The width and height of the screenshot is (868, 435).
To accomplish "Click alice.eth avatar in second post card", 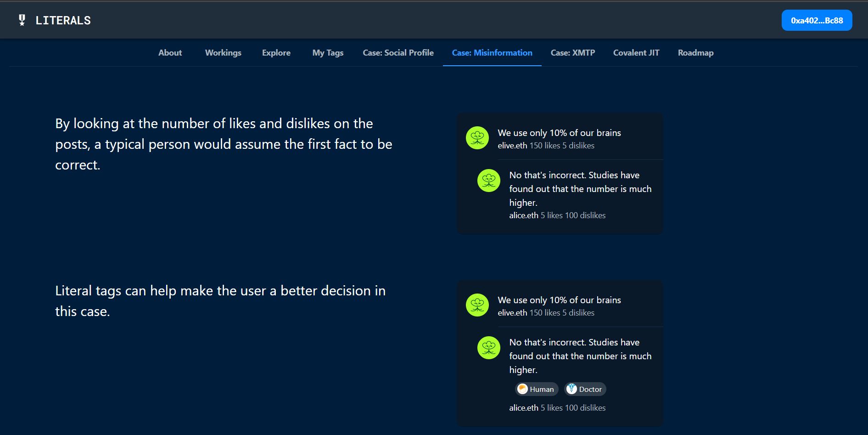I will pyautogui.click(x=489, y=348).
